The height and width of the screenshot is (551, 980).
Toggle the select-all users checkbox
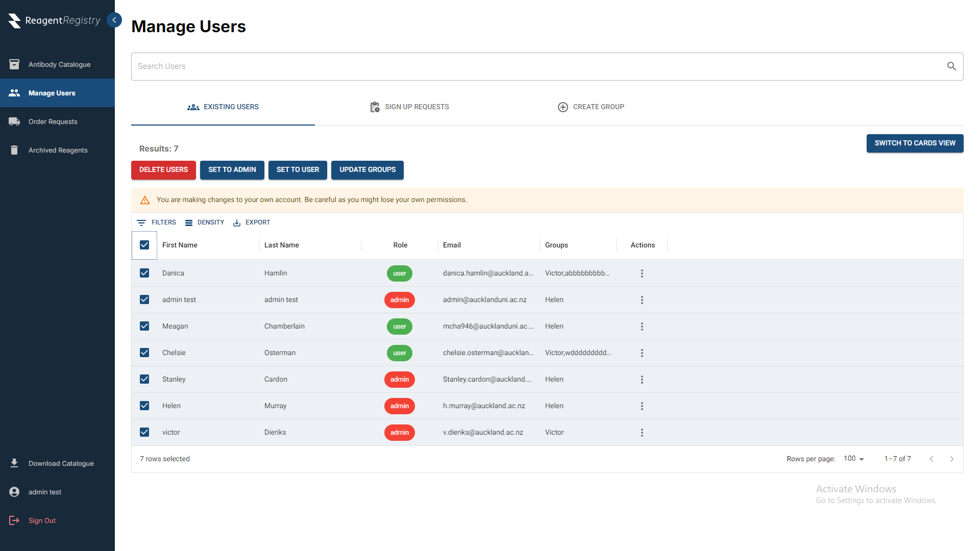pyautogui.click(x=144, y=244)
